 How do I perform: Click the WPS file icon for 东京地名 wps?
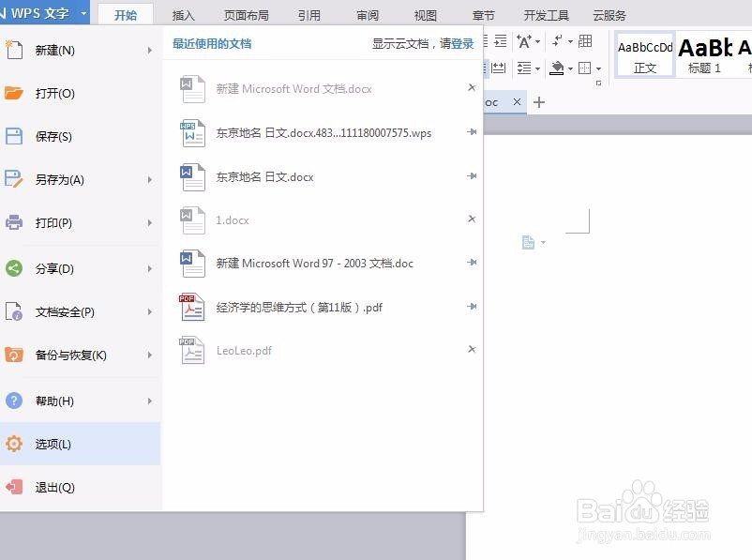pos(192,133)
